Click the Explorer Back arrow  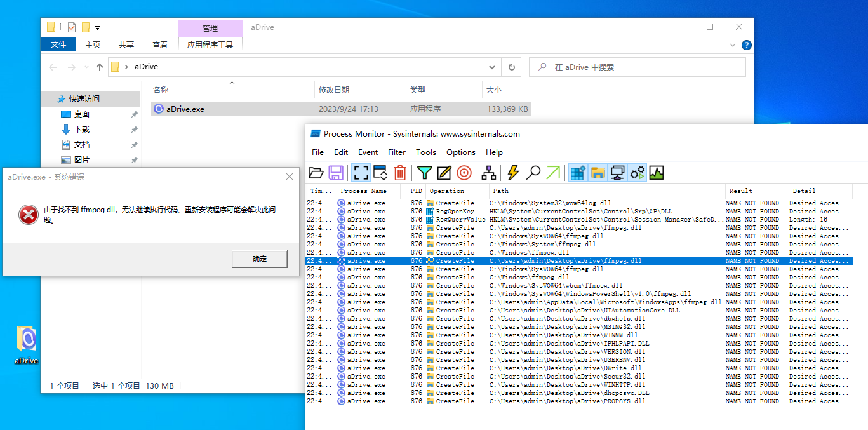coord(53,67)
